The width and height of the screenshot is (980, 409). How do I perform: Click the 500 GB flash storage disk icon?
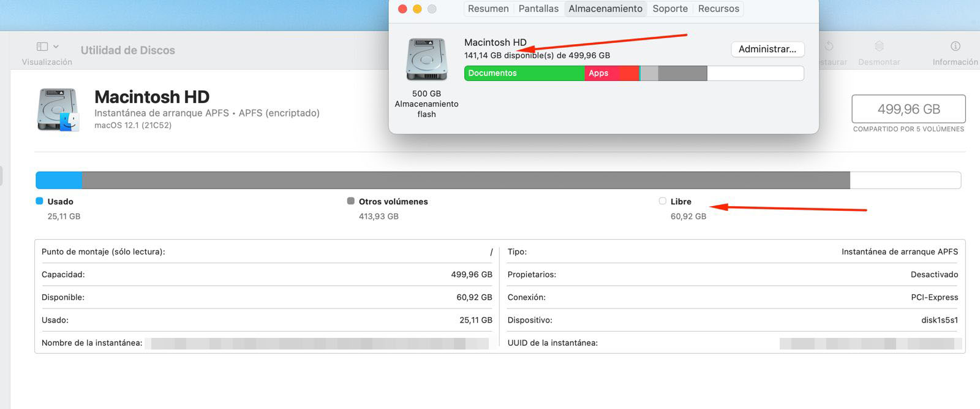point(427,59)
